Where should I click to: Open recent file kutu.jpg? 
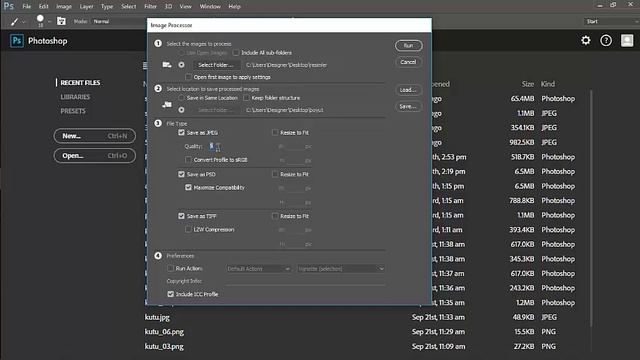[157, 317]
